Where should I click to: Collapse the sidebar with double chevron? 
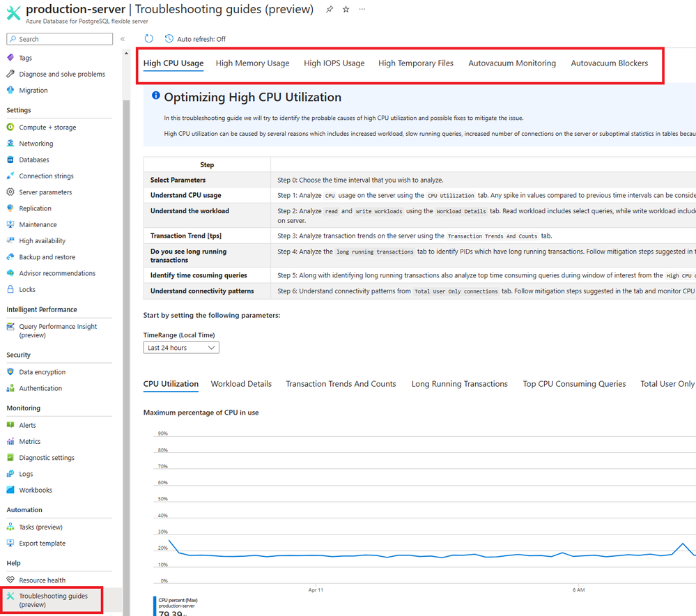[x=123, y=39]
